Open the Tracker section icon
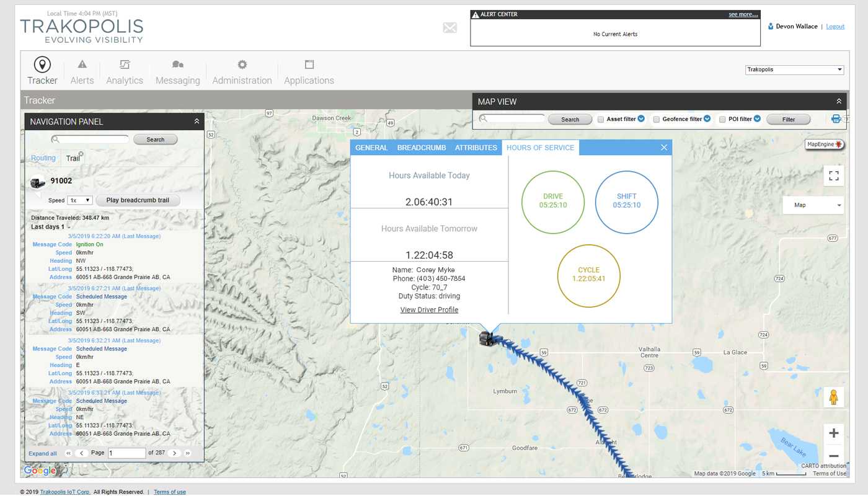 coord(42,64)
